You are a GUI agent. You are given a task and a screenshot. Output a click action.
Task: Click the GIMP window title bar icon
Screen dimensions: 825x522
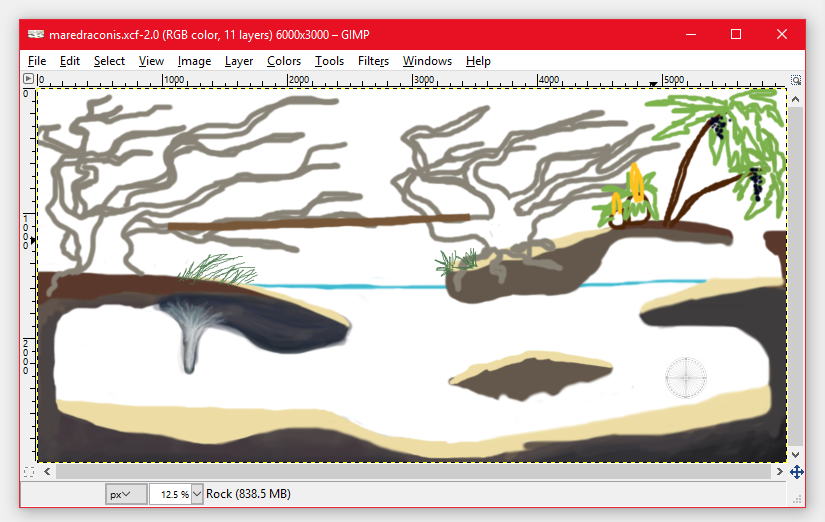(x=35, y=35)
